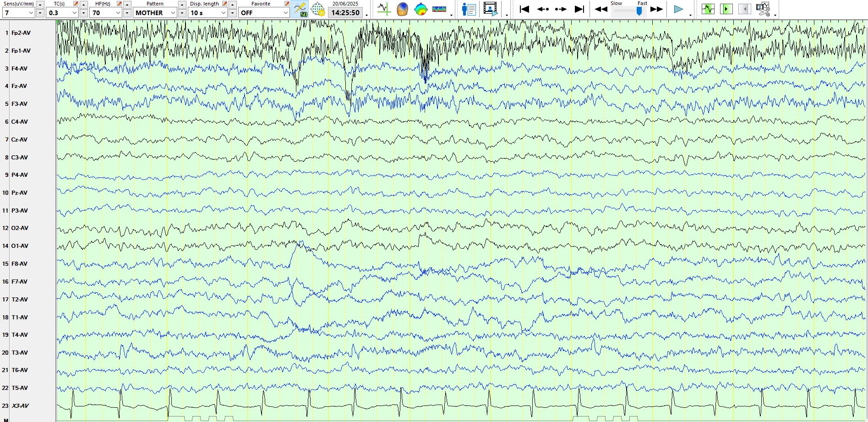
Task: Click the HF(Hz) pencil edit icon
Action: 119,4
